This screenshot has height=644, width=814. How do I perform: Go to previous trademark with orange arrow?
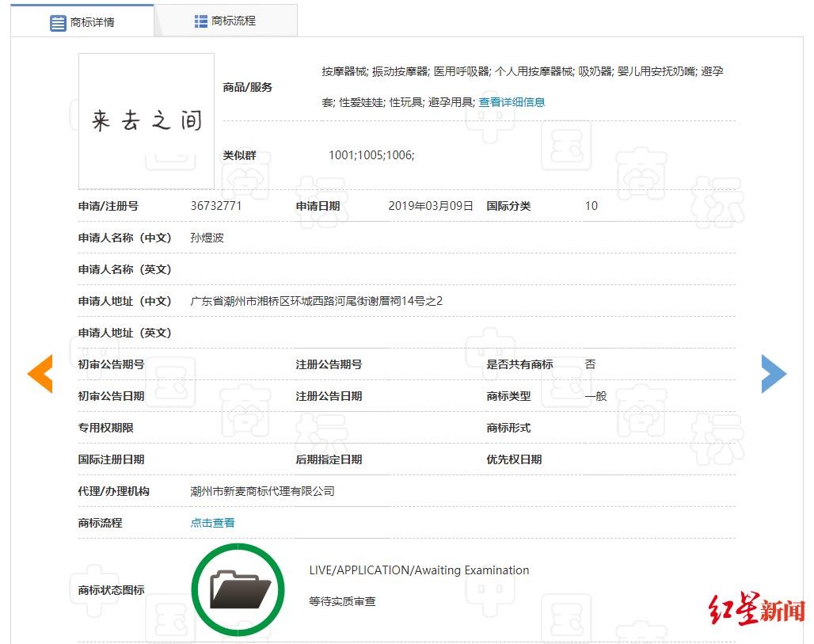tap(40, 374)
